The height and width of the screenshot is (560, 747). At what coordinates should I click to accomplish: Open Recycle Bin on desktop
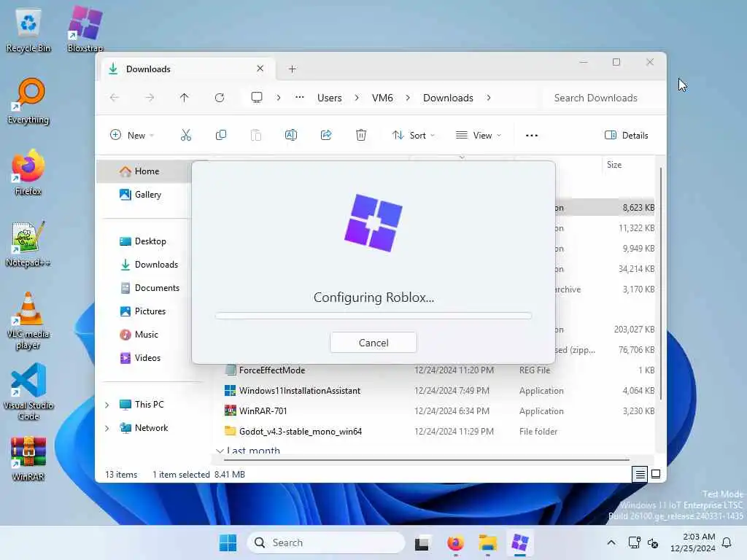(x=28, y=31)
